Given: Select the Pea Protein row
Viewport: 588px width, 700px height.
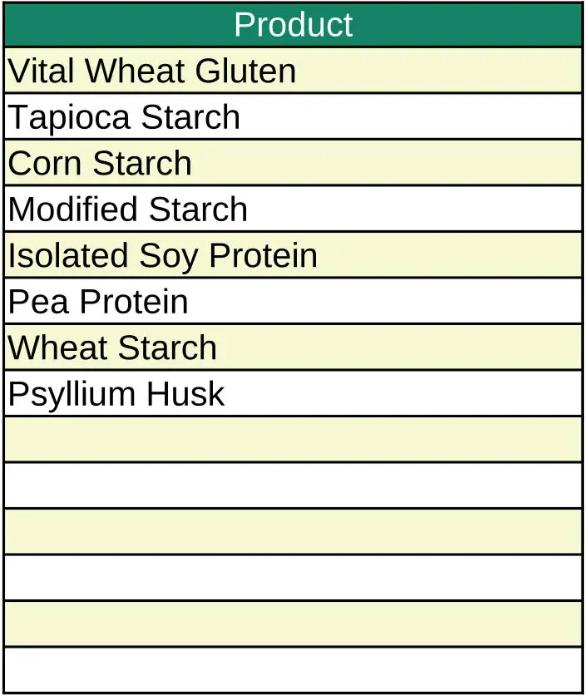Looking at the screenshot, I should coord(293,302).
